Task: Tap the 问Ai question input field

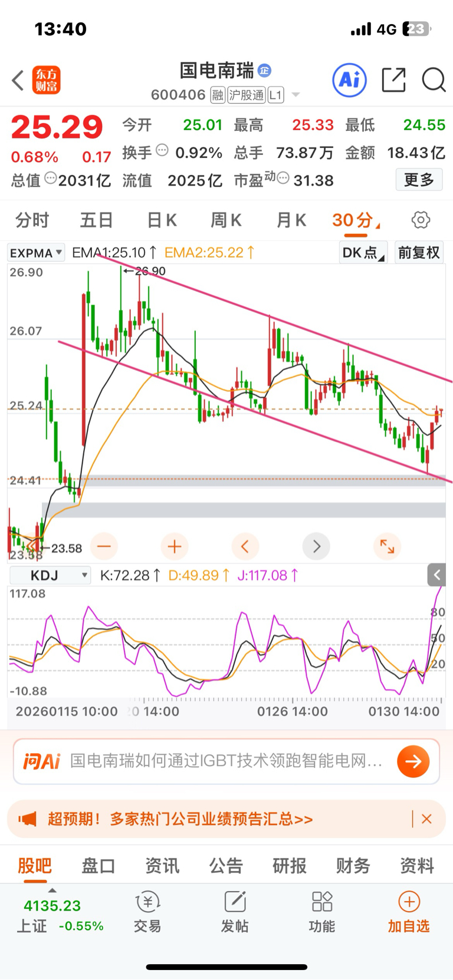Action: click(x=226, y=761)
